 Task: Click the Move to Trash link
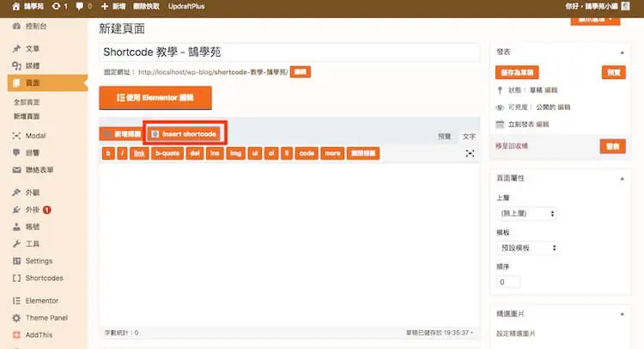512,146
